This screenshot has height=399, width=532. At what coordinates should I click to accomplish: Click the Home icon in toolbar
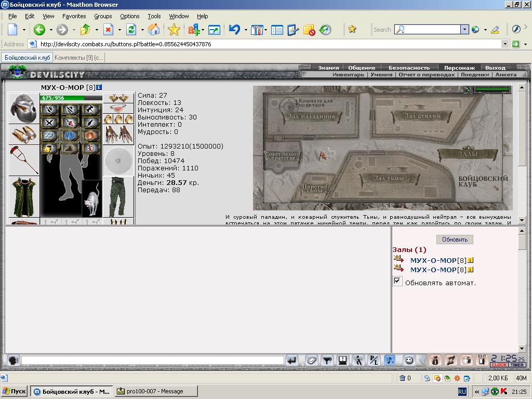point(154,30)
